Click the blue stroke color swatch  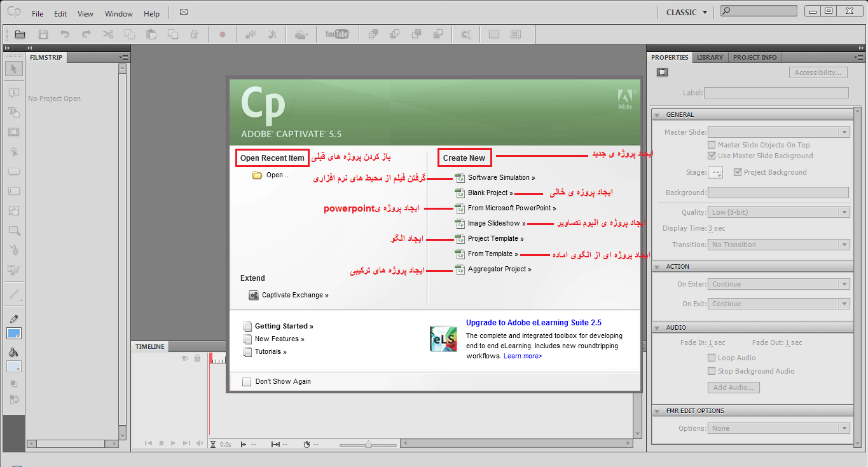pyautogui.click(x=14, y=334)
